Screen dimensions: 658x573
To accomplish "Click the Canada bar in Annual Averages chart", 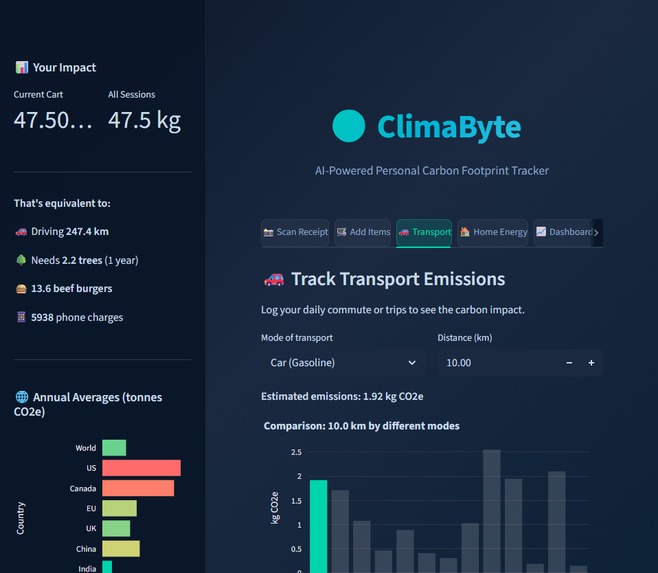I will click(138, 488).
